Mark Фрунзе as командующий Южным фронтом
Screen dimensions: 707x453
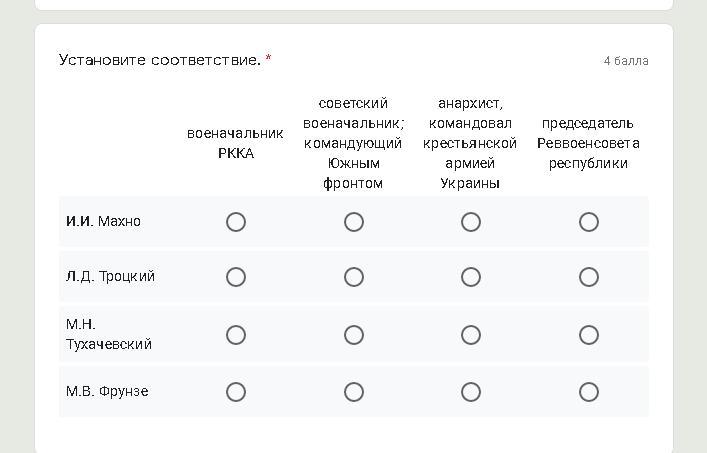coord(354,392)
